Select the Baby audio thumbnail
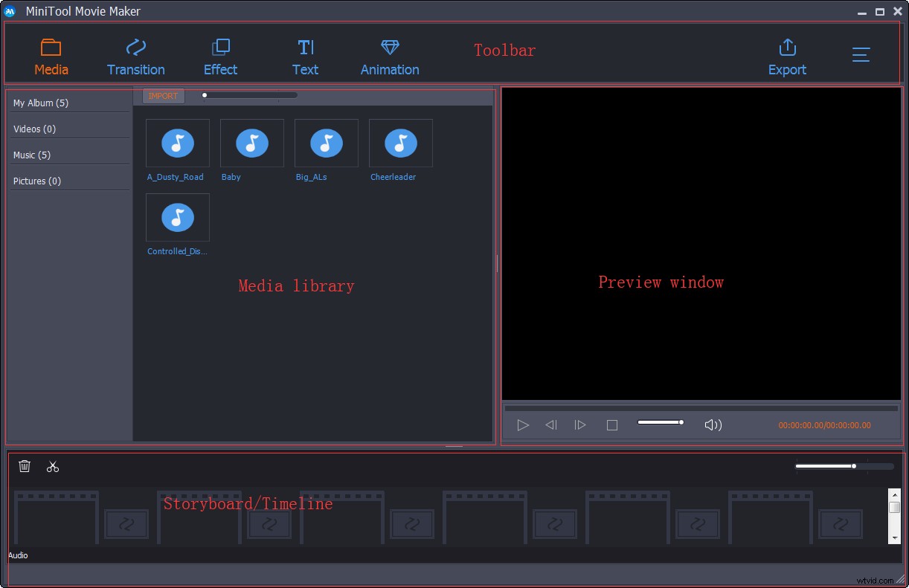The width and height of the screenshot is (909, 588). tap(251, 143)
